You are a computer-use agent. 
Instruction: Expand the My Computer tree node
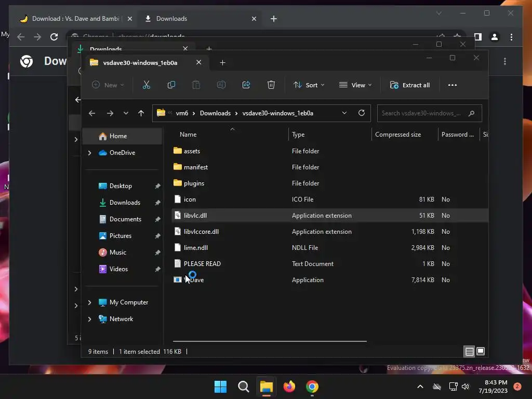[x=89, y=302]
